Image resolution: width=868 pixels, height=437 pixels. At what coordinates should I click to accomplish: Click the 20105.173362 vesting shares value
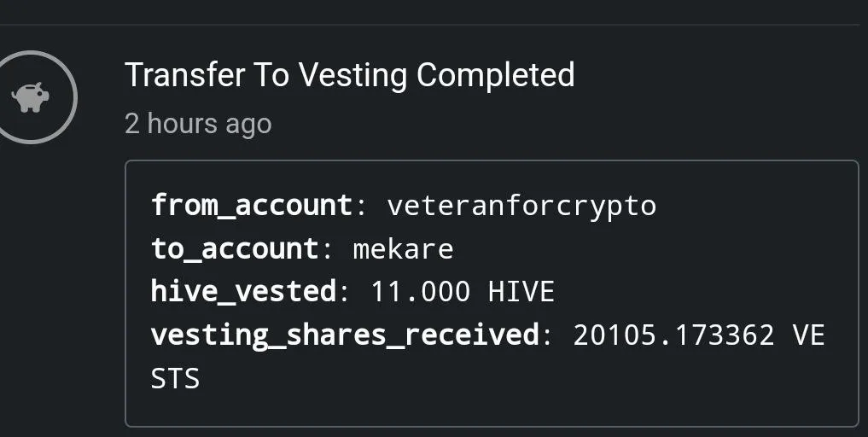[673, 335]
